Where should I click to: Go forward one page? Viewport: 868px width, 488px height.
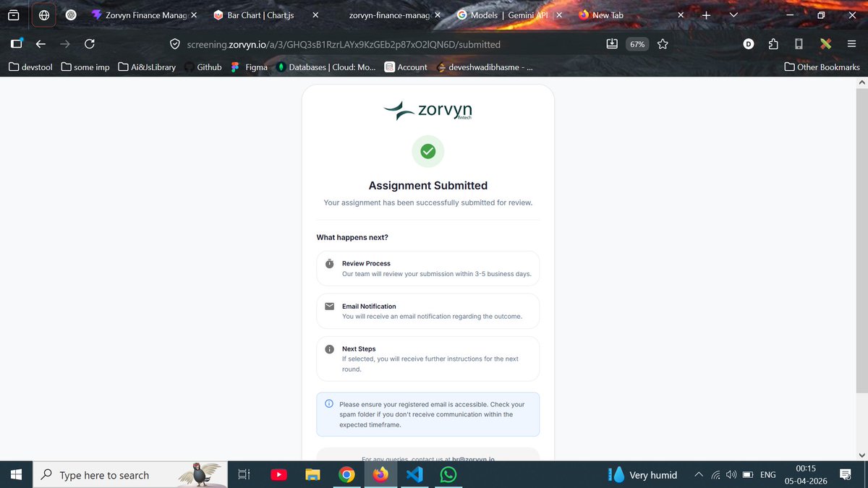pos(65,43)
